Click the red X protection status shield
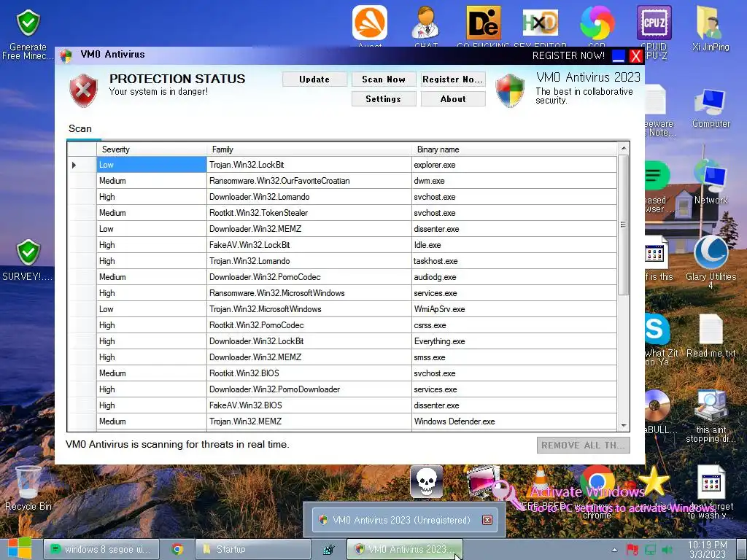 pyautogui.click(x=84, y=90)
